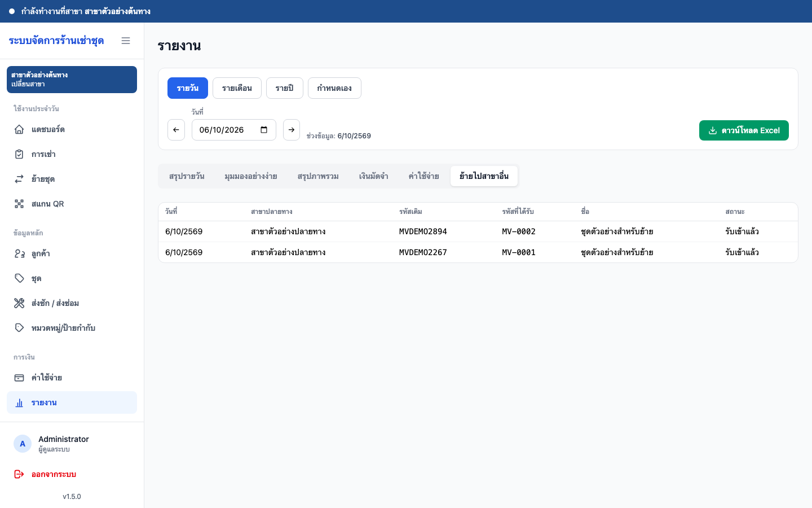Viewport: 812px width, 508px height.
Task: Switch to สรุปภาพรวม tab
Action: 318,176
